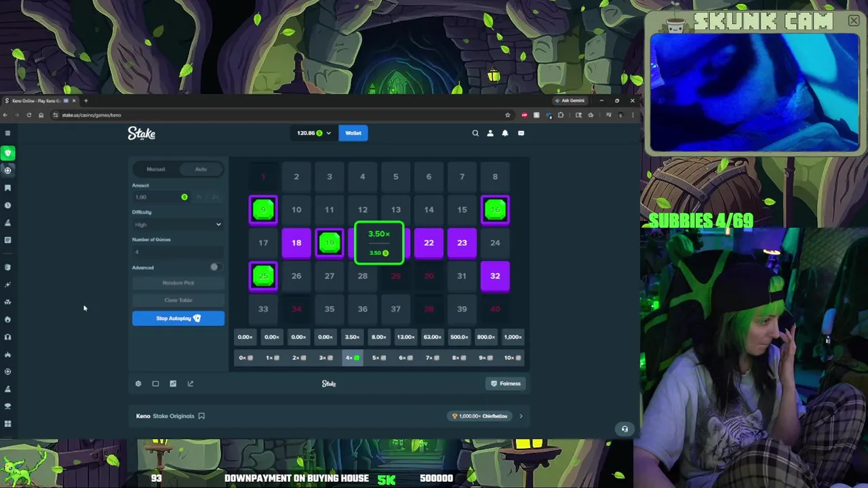Image resolution: width=868 pixels, height=488 pixels.
Task: Click the green shield icon in sidebar
Action: (7, 153)
